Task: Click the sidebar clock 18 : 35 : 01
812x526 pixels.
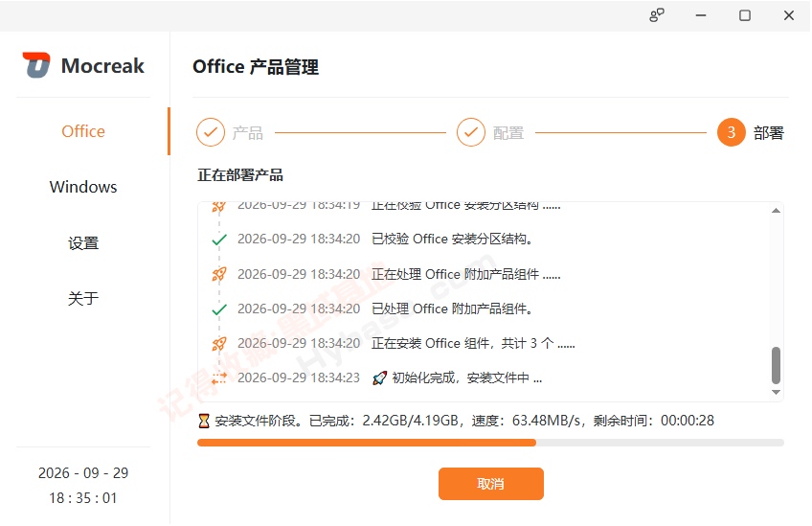Action: [x=83, y=498]
